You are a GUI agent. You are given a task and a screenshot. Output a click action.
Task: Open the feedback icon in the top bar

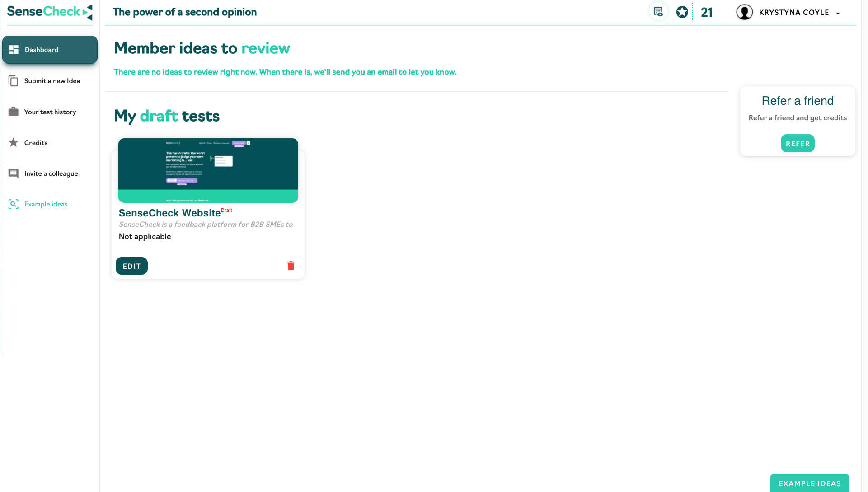658,12
